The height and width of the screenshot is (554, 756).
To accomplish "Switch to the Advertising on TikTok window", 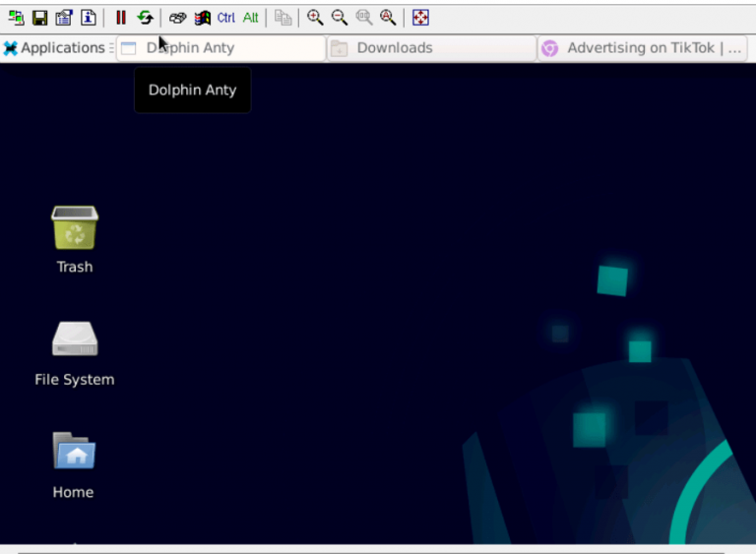I will click(x=644, y=48).
